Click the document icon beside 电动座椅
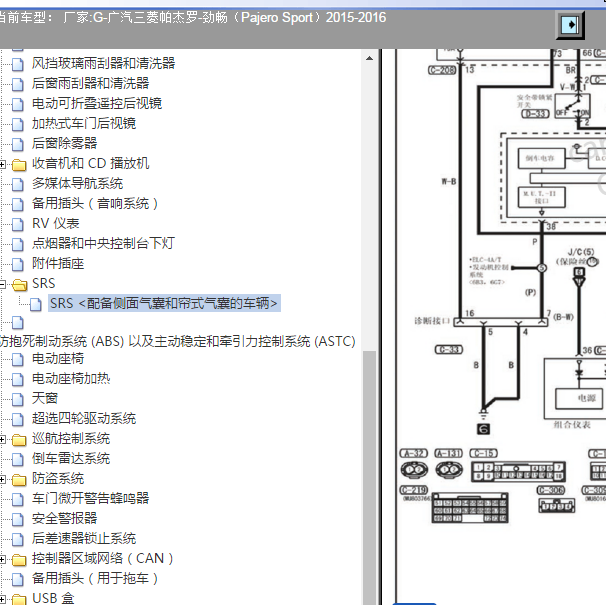Screen dimensions: 606x605 tap(18, 360)
